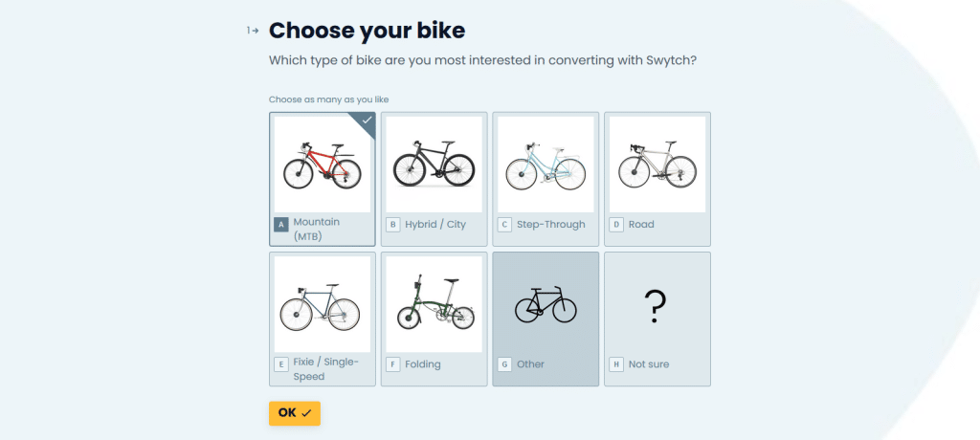The image size is (980, 440).
Task: Toggle the Not sure option label
Action: 649,364
